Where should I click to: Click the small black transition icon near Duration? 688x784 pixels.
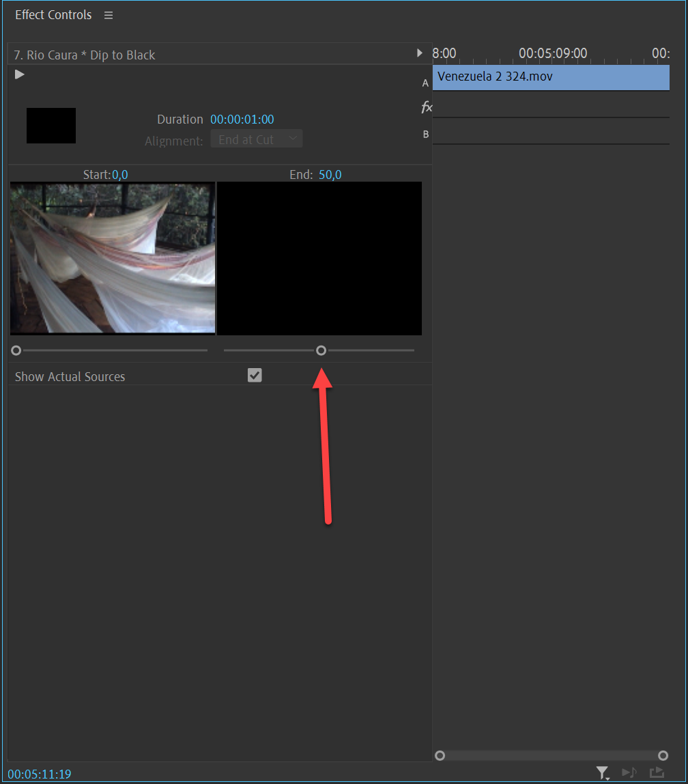point(51,125)
